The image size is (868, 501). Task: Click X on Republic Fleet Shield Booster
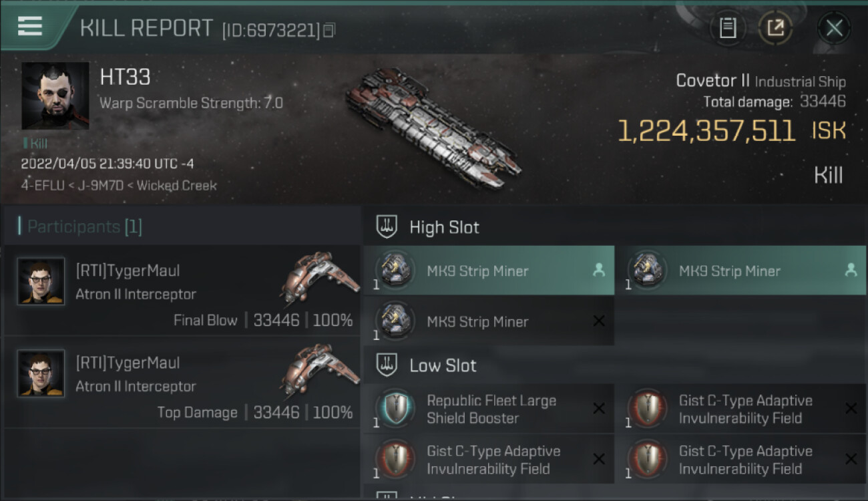click(x=599, y=408)
